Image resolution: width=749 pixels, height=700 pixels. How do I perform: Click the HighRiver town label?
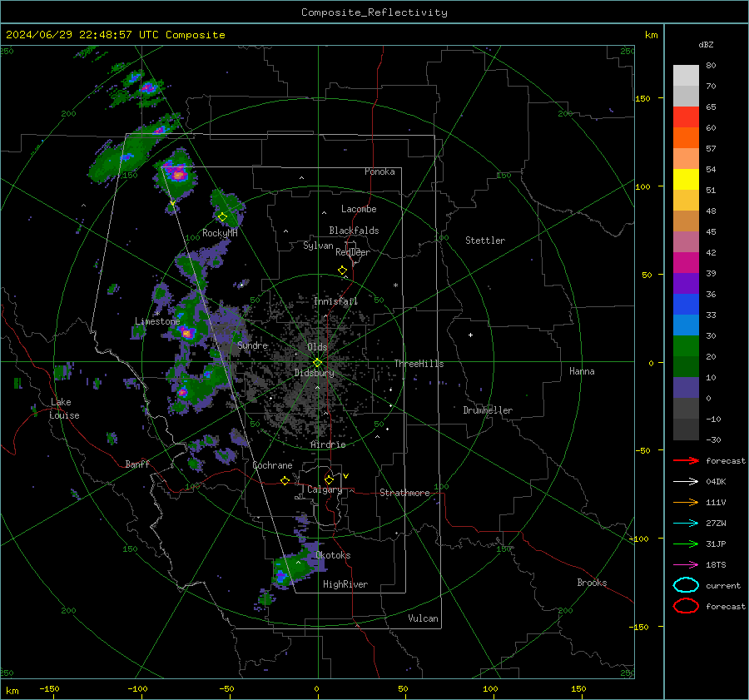pyautogui.click(x=345, y=584)
